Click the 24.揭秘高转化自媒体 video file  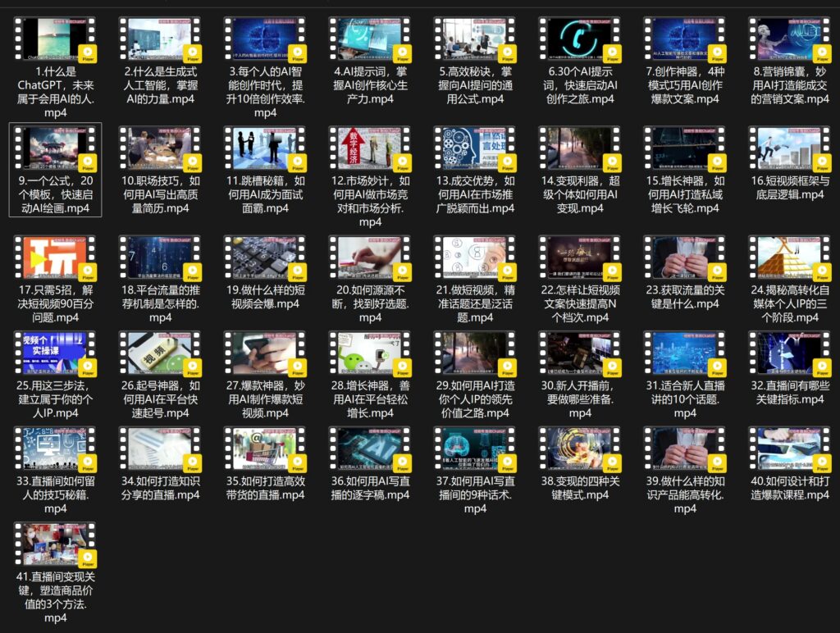pyautogui.click(x=790, y=257)
